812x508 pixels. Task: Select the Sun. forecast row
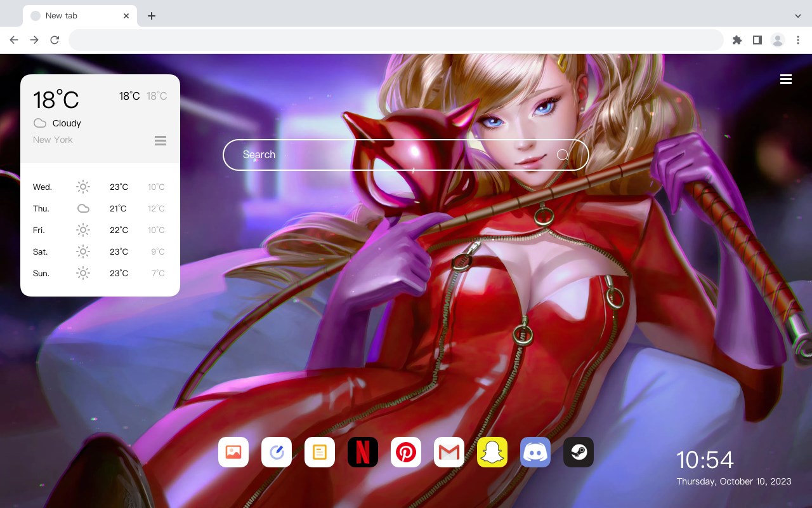click(100, 273)
